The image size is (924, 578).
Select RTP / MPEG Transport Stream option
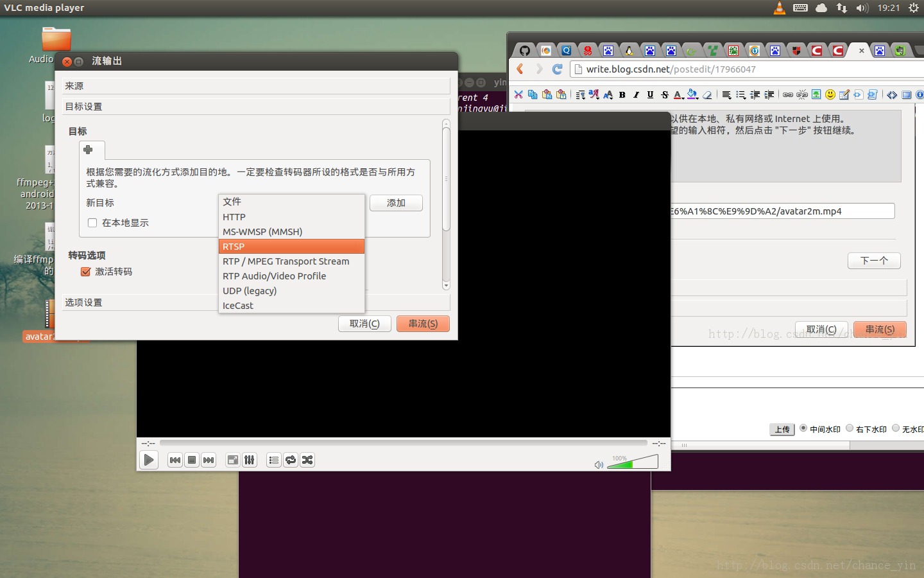click(x=291, y=261)
